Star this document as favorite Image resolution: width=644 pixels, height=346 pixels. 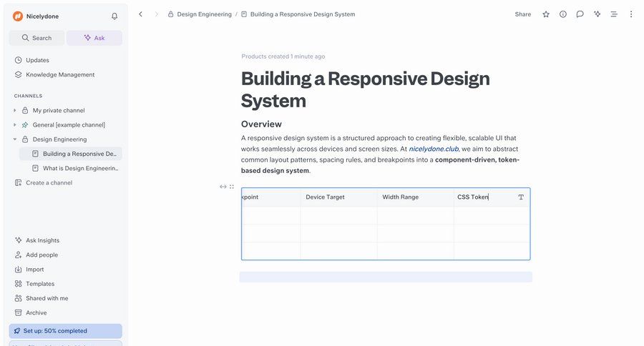[x=546, y=14]
